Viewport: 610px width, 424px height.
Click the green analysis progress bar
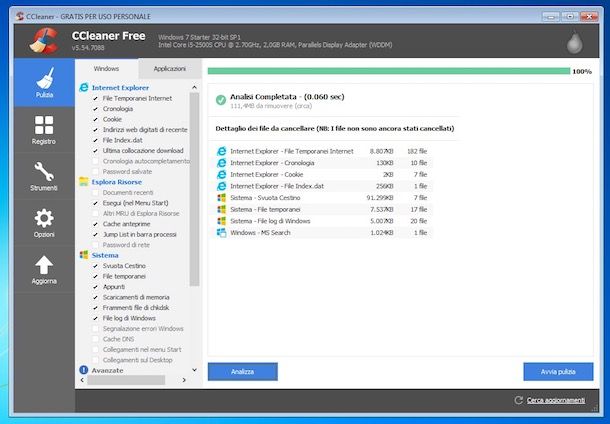tap(389, 71)
